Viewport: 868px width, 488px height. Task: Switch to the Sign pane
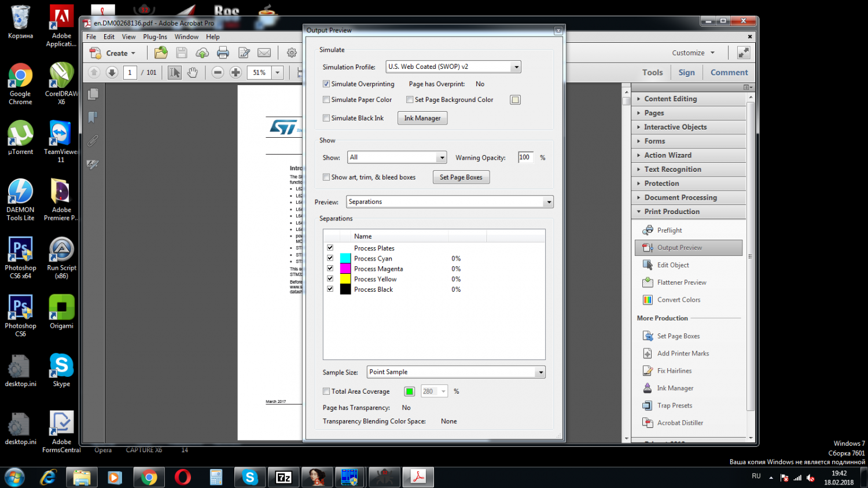[686, 72]
